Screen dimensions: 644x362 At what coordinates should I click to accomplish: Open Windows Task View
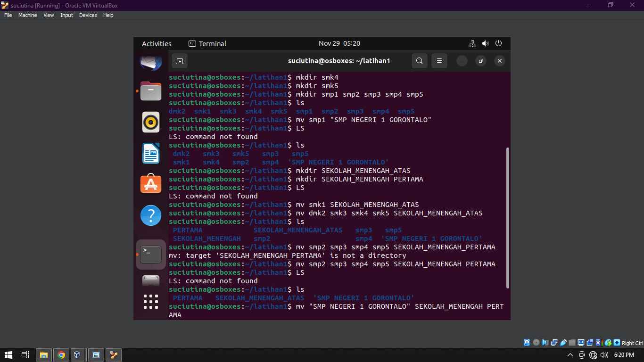coord(25,355)
